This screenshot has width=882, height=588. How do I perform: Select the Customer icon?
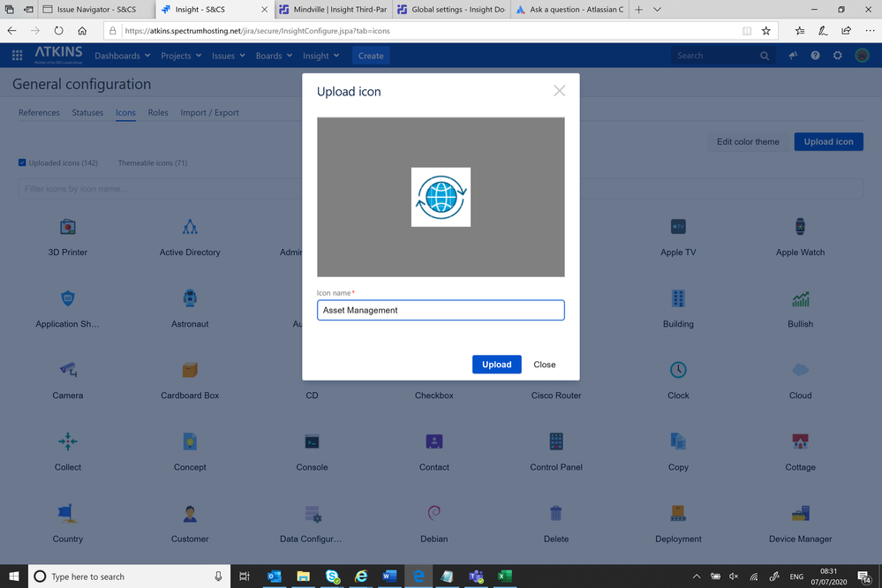click(x=190, y=513)
